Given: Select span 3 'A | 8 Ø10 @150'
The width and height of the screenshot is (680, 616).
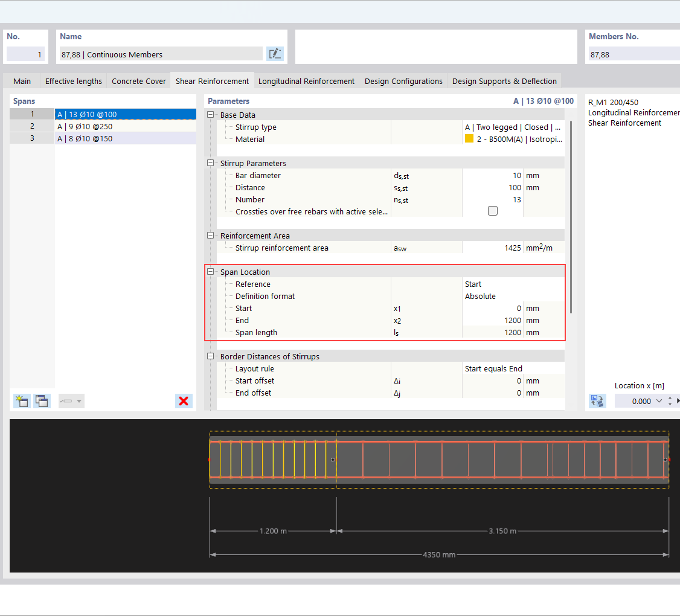Looking at the screenshot, I should [125, 139].
